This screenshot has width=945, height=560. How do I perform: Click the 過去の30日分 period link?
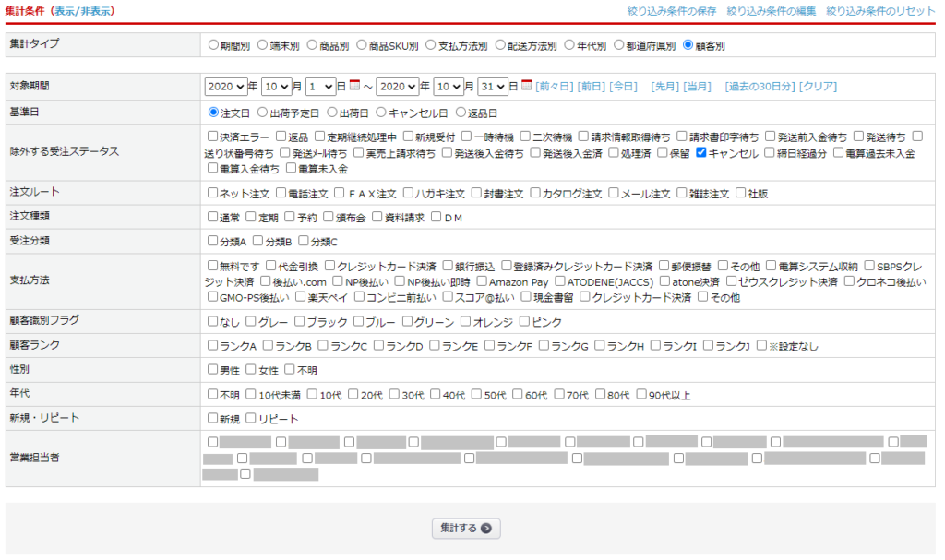click(x=759, y=87)
